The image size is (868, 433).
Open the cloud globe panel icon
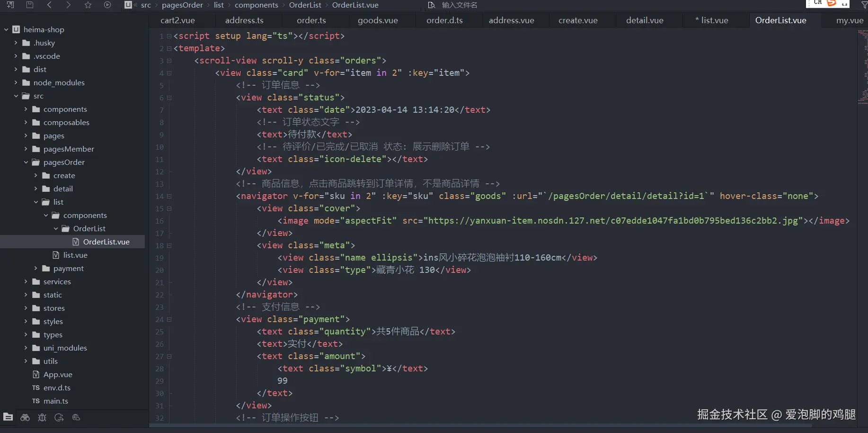click(x=76, y=417)
